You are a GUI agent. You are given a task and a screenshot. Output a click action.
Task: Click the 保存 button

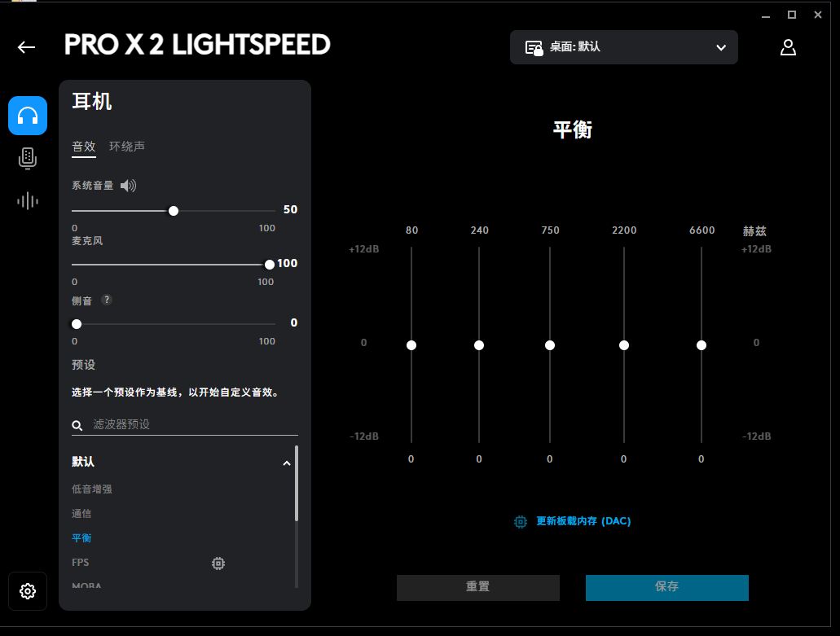pyautogui.click(x=667, y=587)
